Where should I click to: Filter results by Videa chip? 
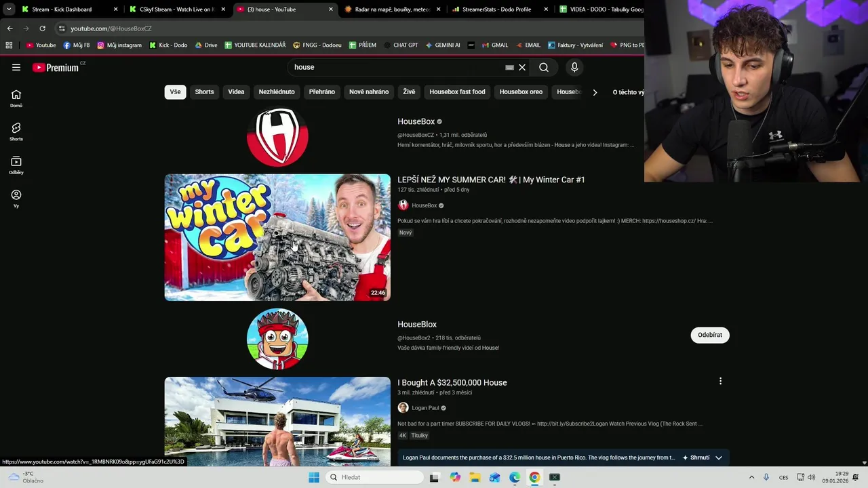(x=236, y=92)
